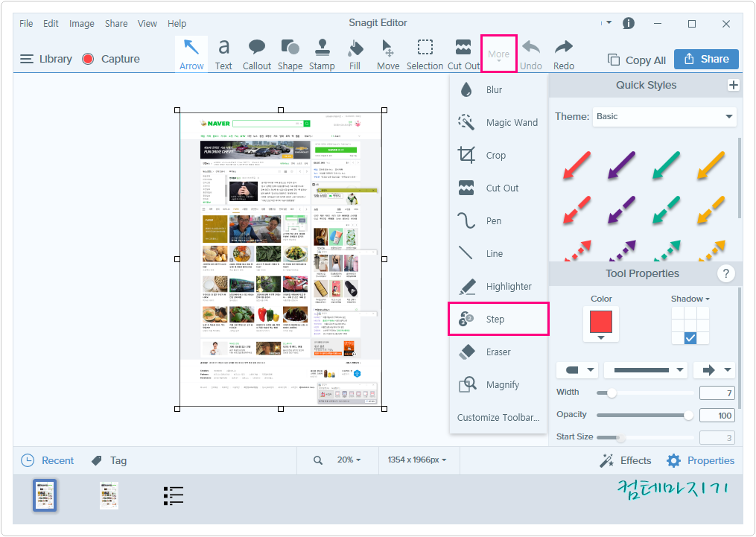Pick the solid red arrow quick style
Viewport: 756px width, 537px height.
(576, 166)
